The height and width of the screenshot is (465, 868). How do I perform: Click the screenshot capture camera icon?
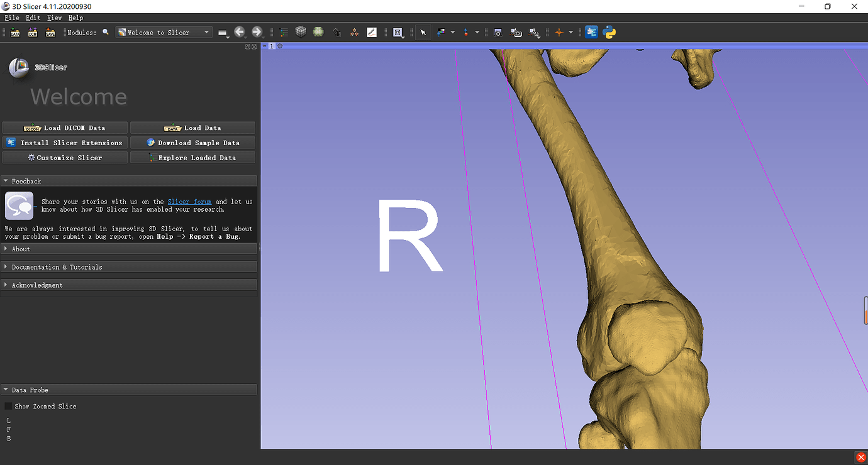pos(498,32)
